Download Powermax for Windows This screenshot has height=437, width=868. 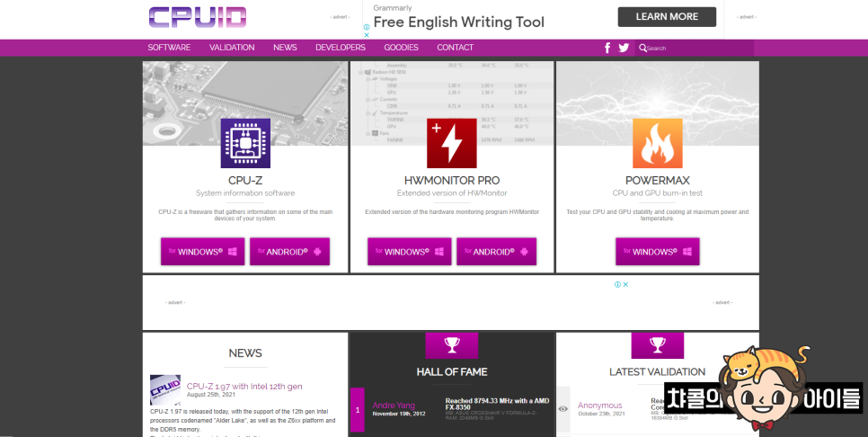point(658,252)
